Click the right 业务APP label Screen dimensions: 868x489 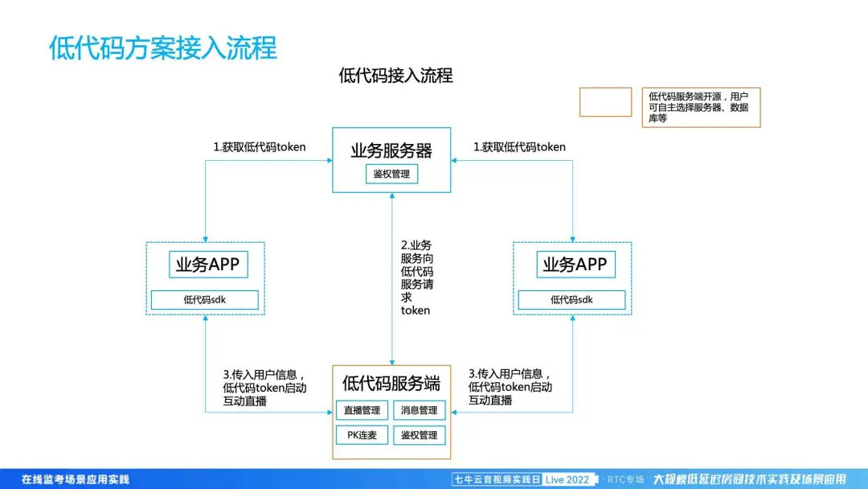coord(574,265)
